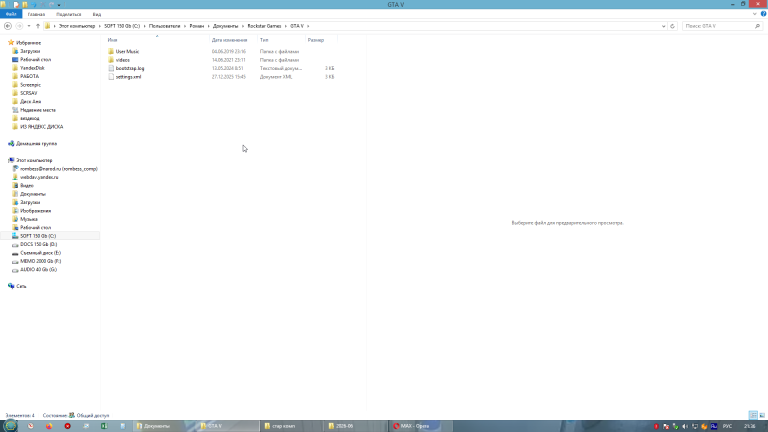Open the address bar history dropdown
Image resolution: width=768 pixels, height=432 pixels.
pos(664,26)
